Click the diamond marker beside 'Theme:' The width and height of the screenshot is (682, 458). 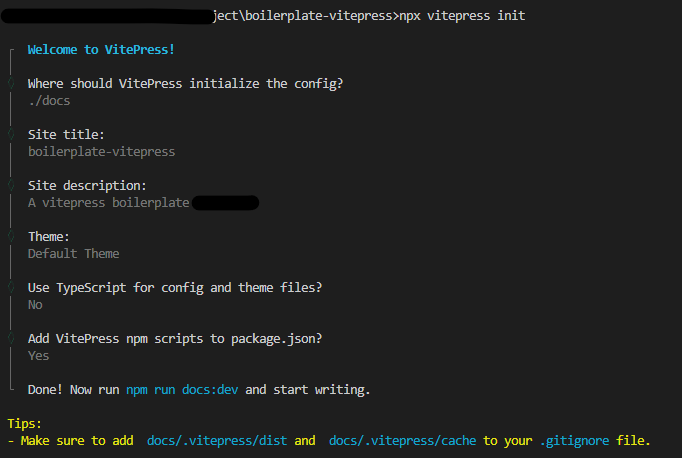coord(11,236)
